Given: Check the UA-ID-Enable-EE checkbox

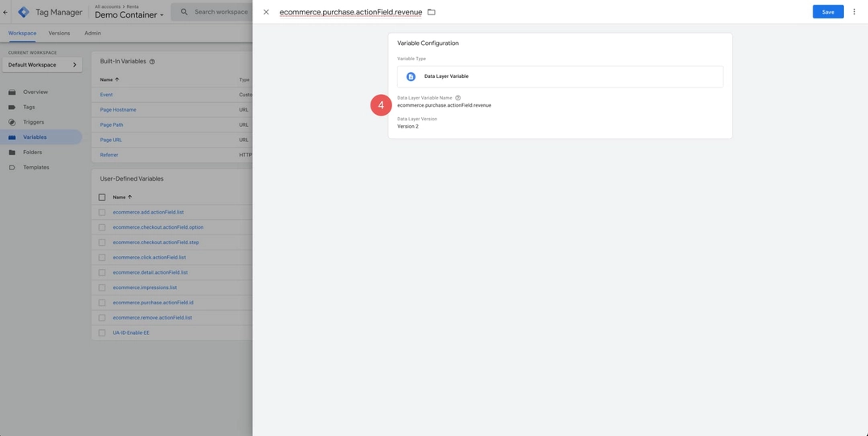Looking at the screenshot, I should pyautogui.click(x=102, y=332).
